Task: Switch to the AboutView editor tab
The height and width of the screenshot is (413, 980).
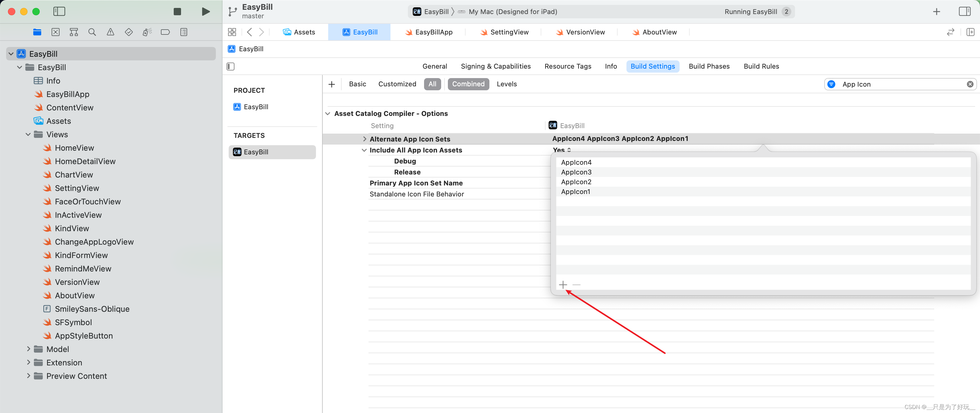Action: 654,32
